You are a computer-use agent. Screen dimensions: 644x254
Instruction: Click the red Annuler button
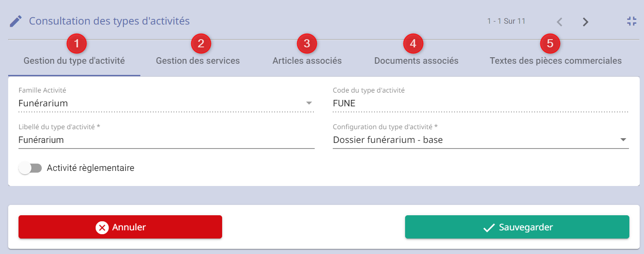120,227
